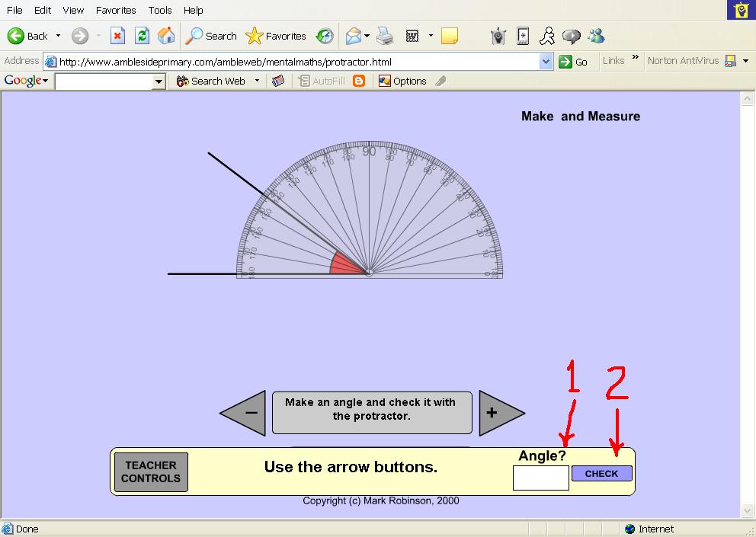Open Back button history dropdown arrow
This screenshot has height=537, width=756.
[x=59, y=36]
